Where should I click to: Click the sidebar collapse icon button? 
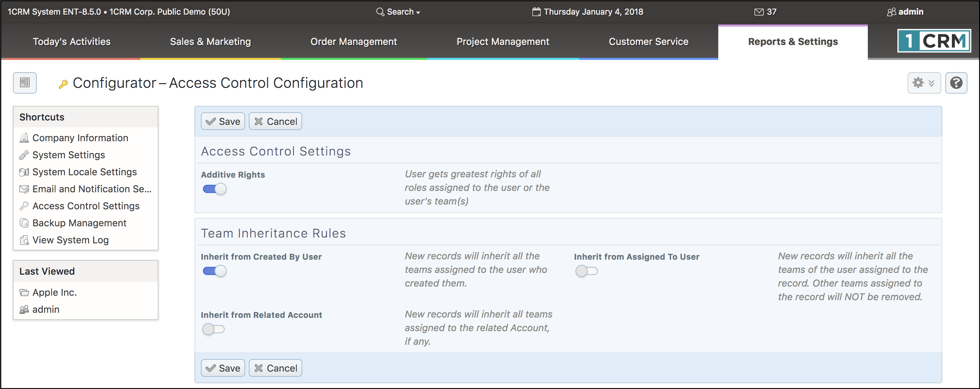pyautogui.click(x=25, y=83)
